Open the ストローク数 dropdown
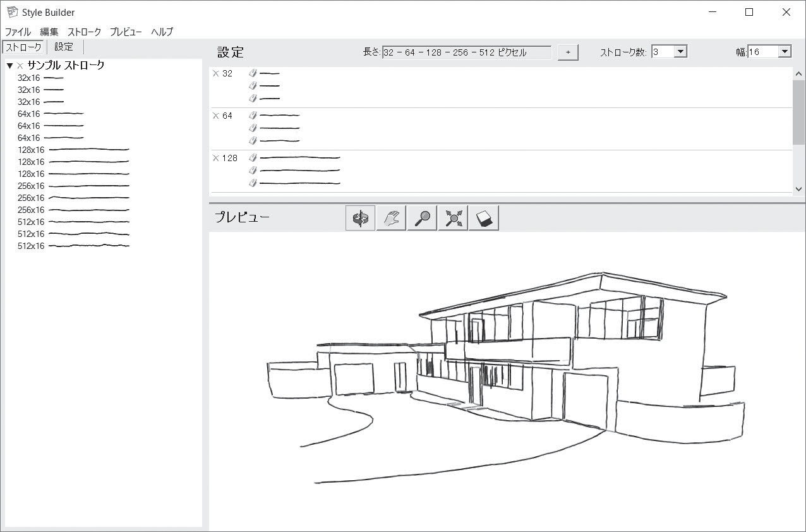 coord(680,52)
